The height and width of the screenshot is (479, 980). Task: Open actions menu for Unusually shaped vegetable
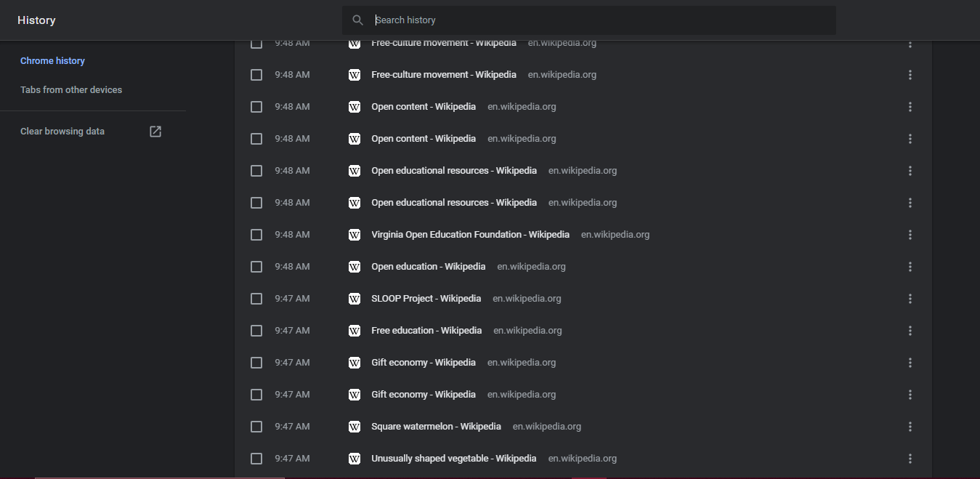(910, 459)
